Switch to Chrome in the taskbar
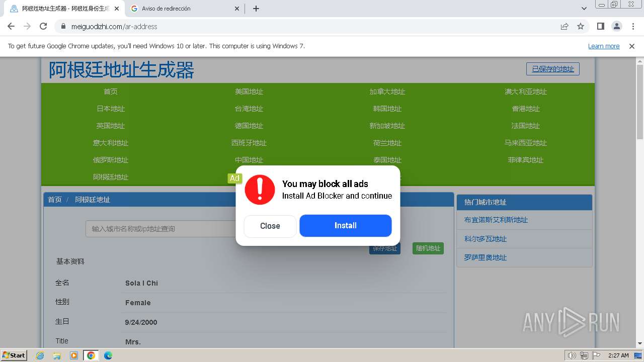644x362 pixels. pyautogui.click(x=91, y=355)
